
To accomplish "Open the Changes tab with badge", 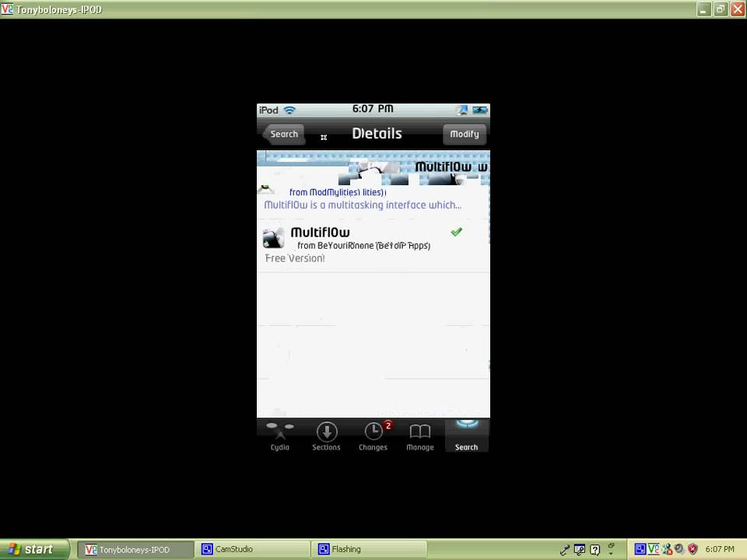I will tap(373, 436).
